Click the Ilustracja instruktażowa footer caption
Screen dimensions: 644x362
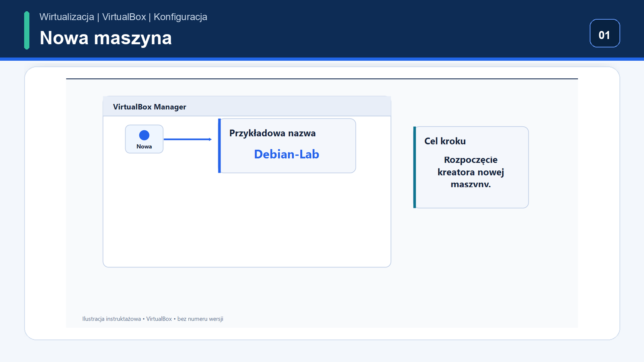[x=153, y=319]
